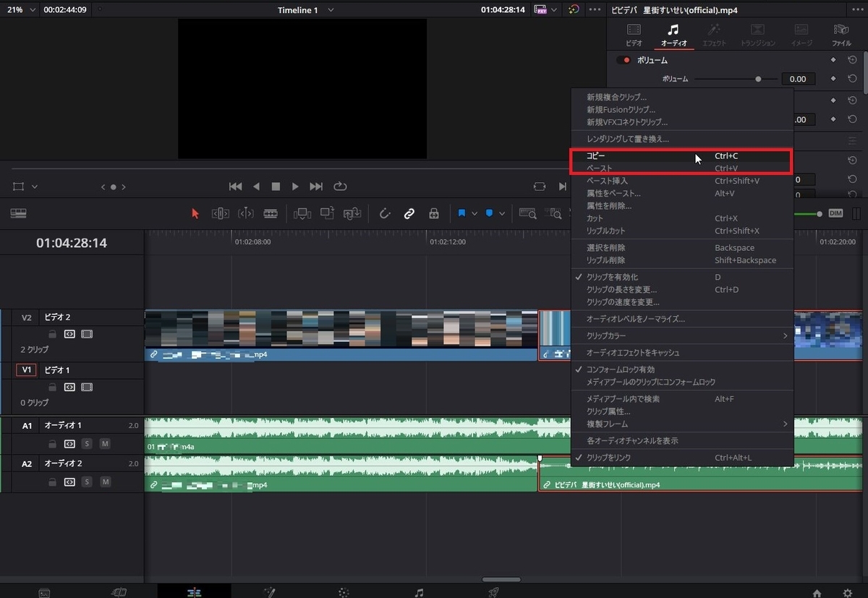The image size is (868, 598).
Task: Toggle timeline Snapping magnet icon
Action: click(385, 213)
